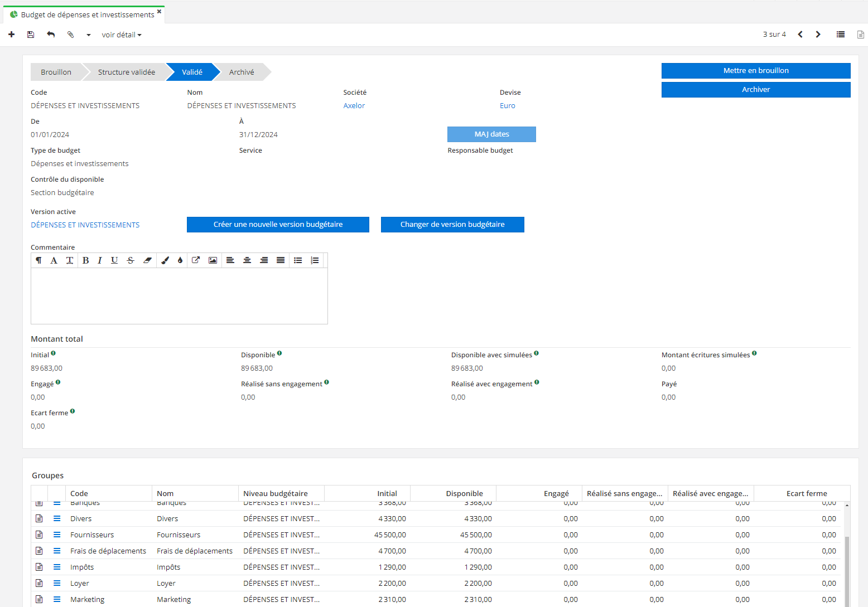The height and width of the screenshot is (607, 868).
Task: Click the info icon next to 'Engagé'
Action: coord(58,382)
